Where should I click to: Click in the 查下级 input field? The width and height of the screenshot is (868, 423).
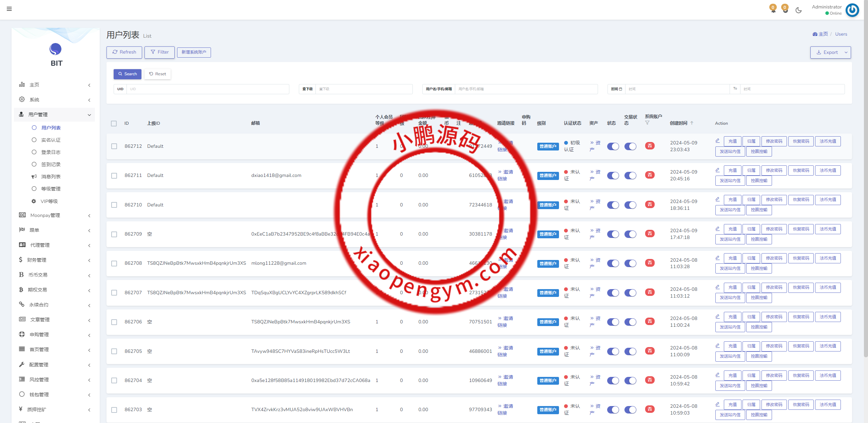364,89
